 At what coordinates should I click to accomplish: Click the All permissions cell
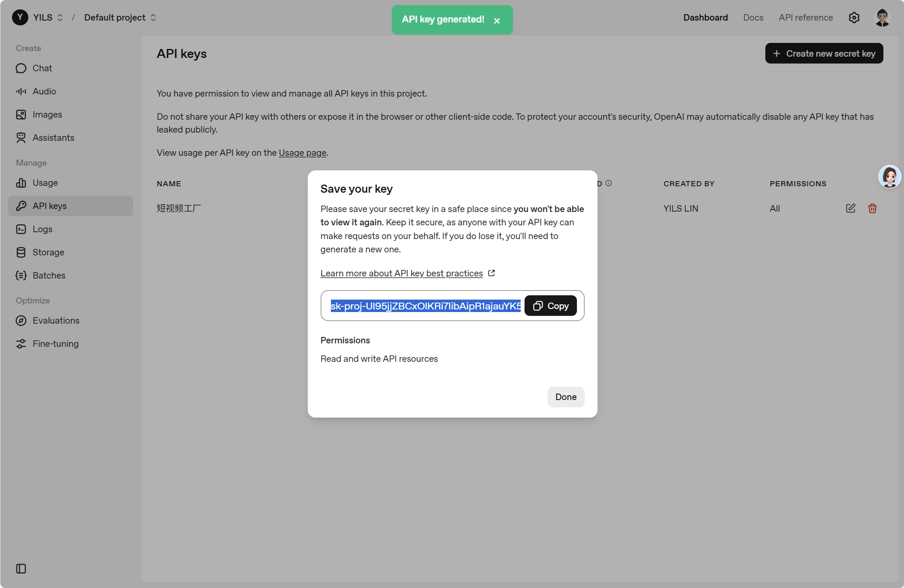(775, 209)
